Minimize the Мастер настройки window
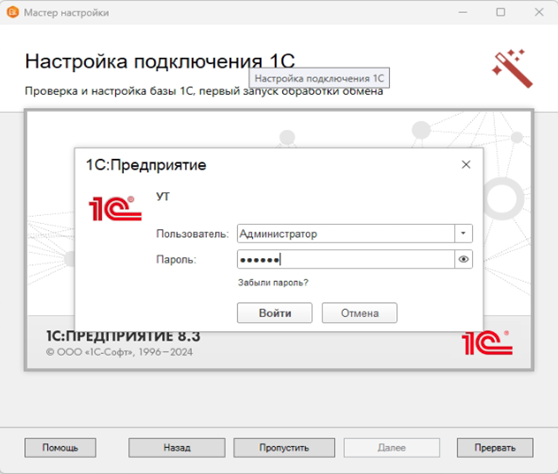Image resolution: width=558 pixels, height=474 pixels. pyautogui.click(x=463, y=12)
